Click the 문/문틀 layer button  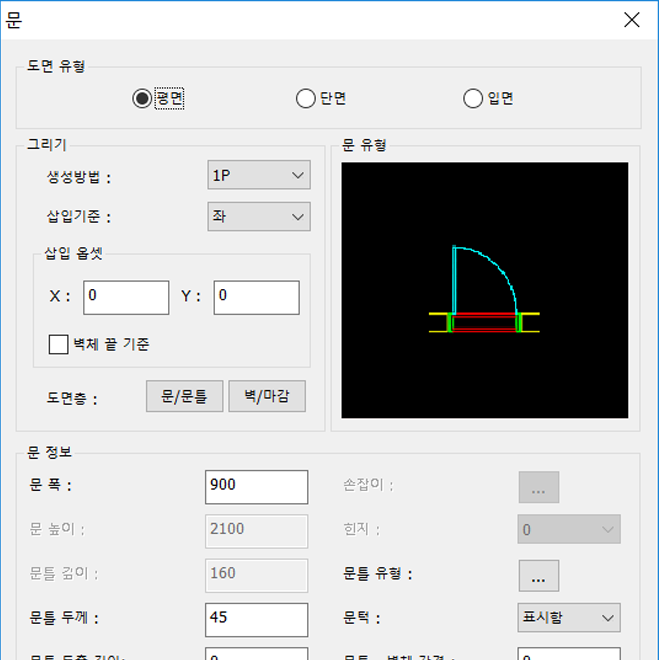point(184,396)
